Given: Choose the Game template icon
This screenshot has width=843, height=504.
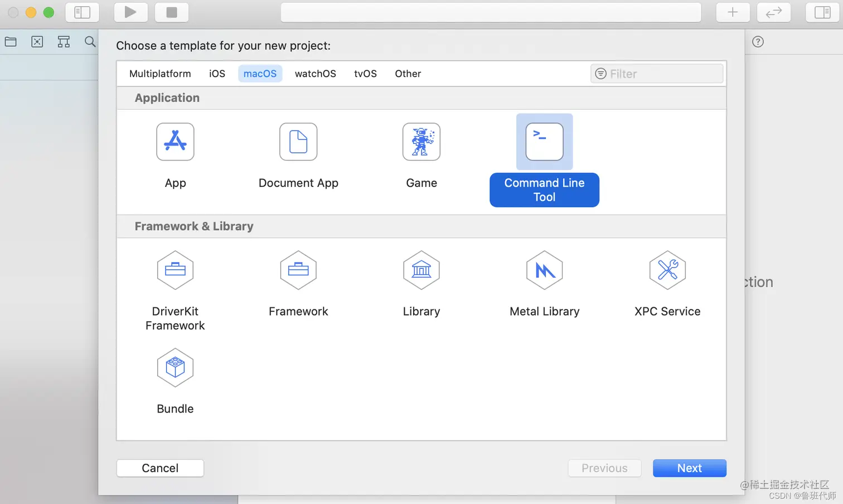Looking at the screenshot, I should click(421, 142).
